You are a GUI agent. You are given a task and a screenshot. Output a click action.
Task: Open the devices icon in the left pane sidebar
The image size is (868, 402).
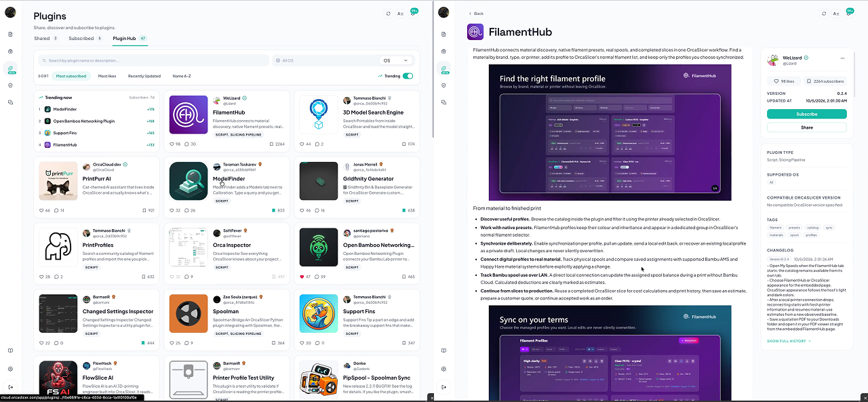click(x=10, y=102)
